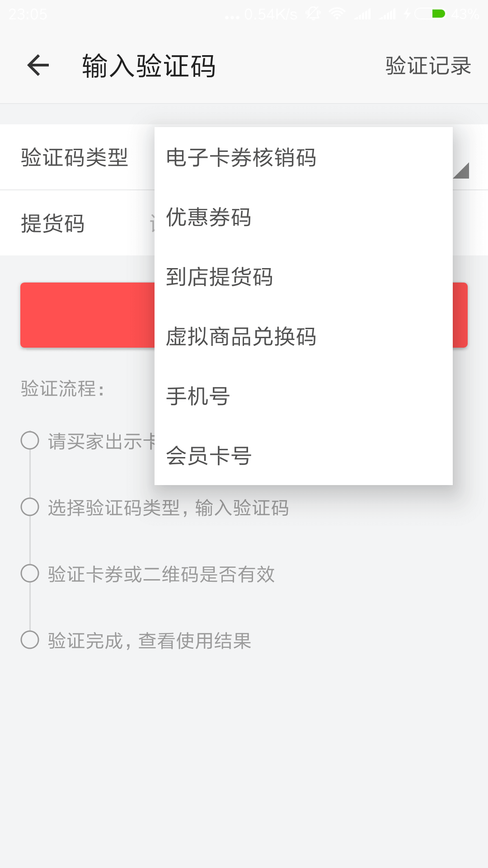The width and height of the screenshot is (488, 868).
Task: Tap the Wi-Fi icon in status bar
Action: pyautogui.click(x=337, y=14)
